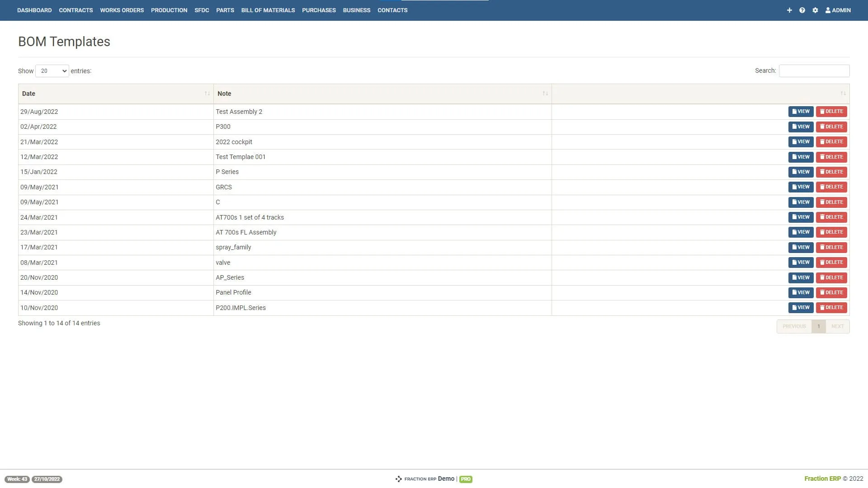The height and width of the screenshot is (488, 868).
Task: Click the document icon to view Test Assembly 2
Action: pyautogui.click(x=794, y=111)
